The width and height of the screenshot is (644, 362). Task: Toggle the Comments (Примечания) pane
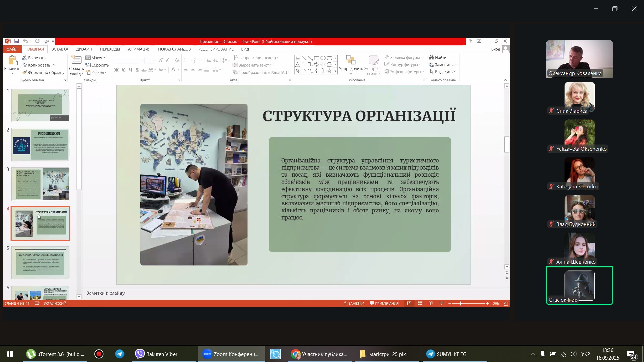tap(384, 303)
